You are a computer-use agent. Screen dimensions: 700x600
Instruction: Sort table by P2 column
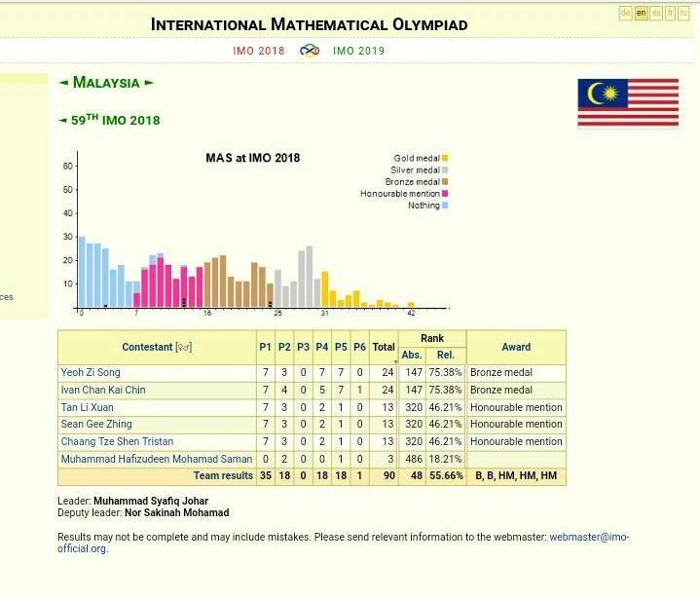284,347
